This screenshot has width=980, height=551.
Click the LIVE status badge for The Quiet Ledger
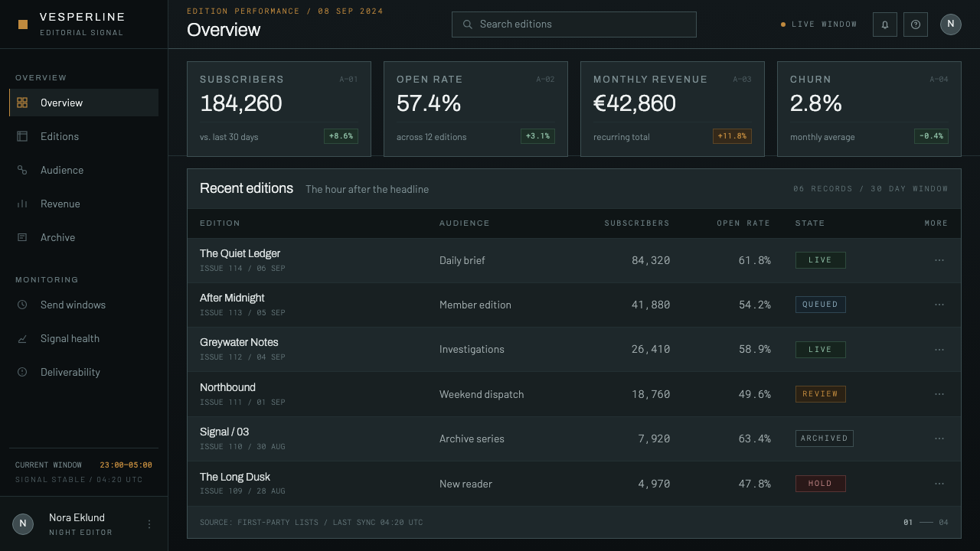(x=820, y=260)
